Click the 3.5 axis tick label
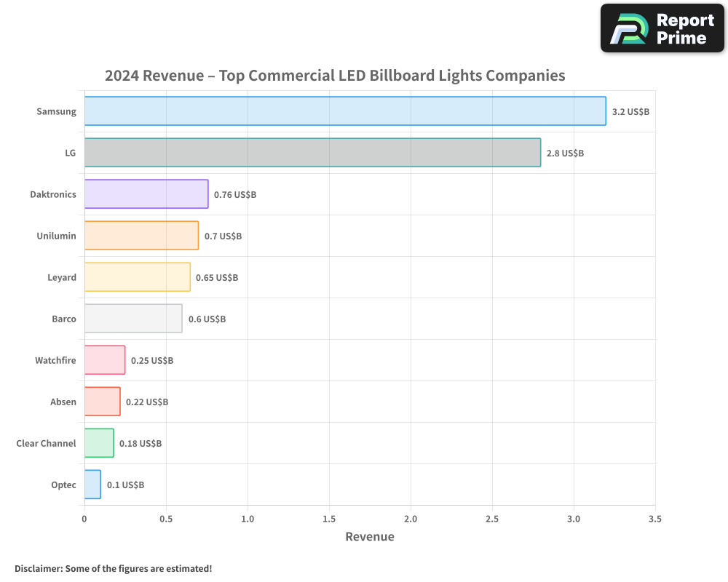728x582 pixels. [x=654, y=519]
